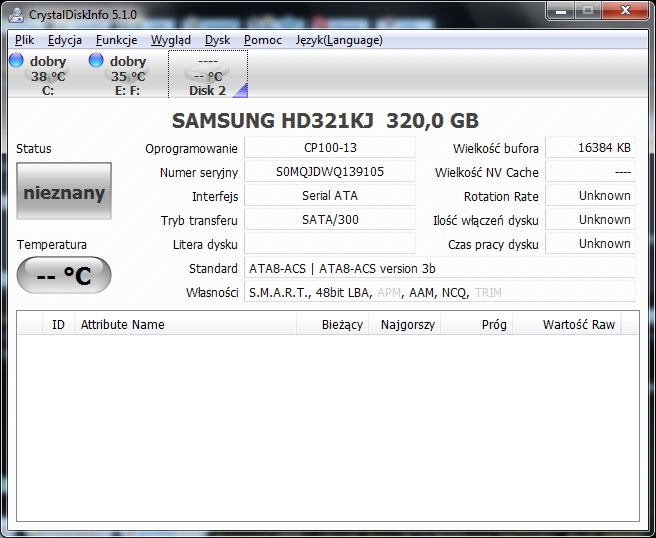Open the Wygląd menu
Screen dimensions: 656x538
171,40
